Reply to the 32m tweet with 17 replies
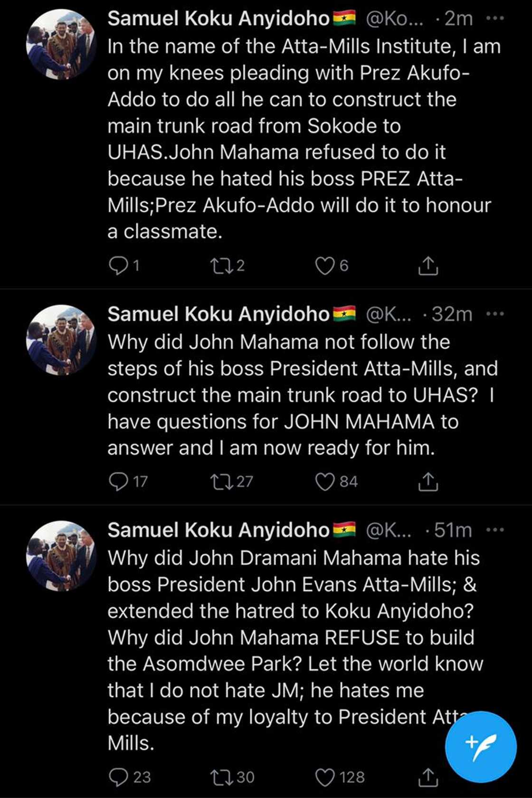Viewport: 532px width, 798px height. coord(120,481)
